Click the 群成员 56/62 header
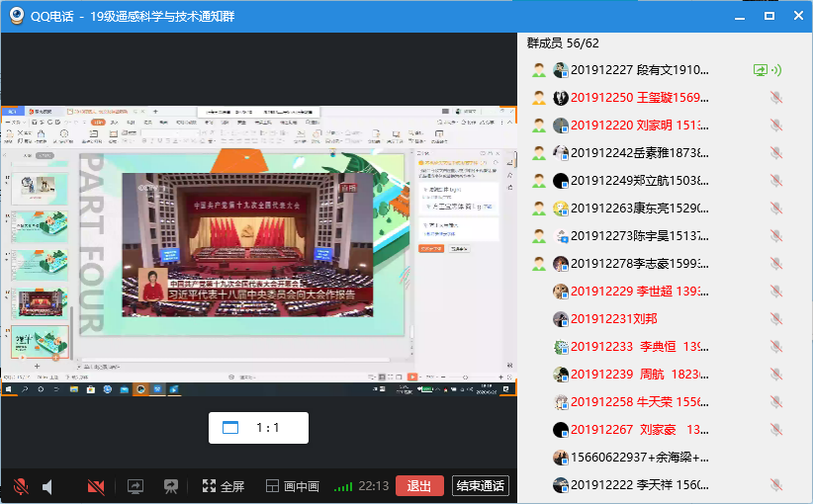The image size is (813, 504). (x=562, y=43)
